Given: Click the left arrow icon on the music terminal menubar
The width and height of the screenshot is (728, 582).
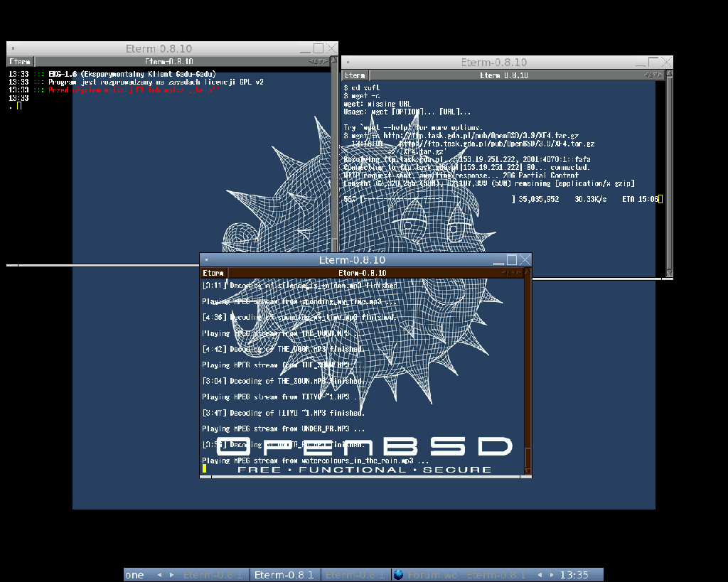Looking at the screenshot, I should pos(505,272).
